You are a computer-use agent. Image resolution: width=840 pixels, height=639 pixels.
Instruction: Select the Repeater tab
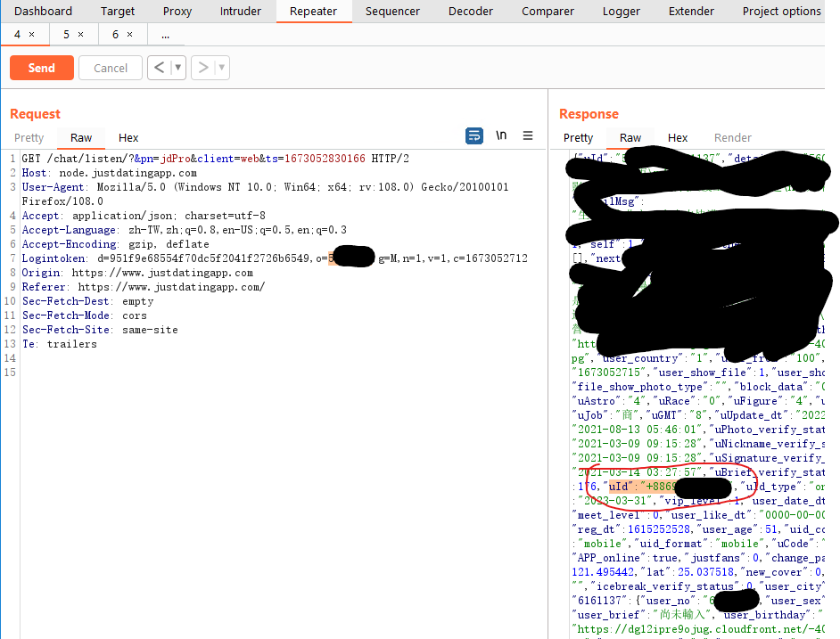click(313, 12)
